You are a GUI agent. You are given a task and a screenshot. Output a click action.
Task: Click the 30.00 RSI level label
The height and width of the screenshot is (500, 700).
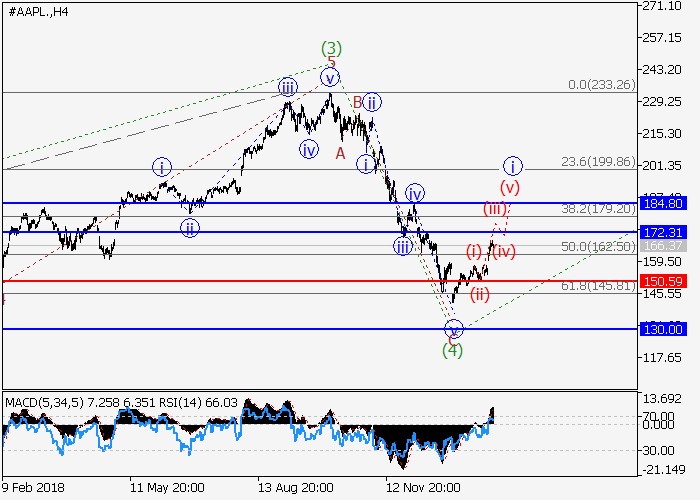tap(658, 451)
